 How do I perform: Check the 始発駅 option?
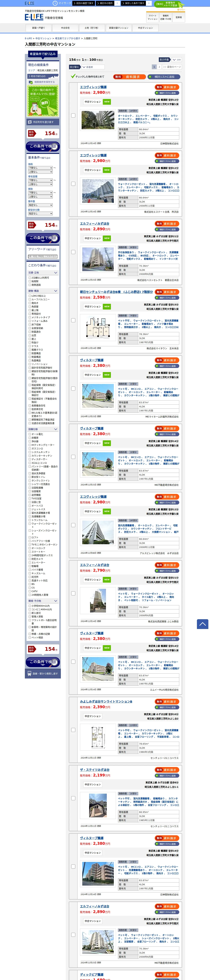(30, 282)
